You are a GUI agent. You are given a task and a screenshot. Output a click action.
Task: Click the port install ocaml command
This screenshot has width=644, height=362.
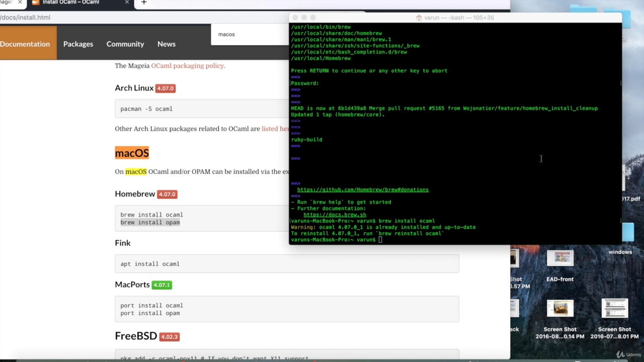(151, 306)
